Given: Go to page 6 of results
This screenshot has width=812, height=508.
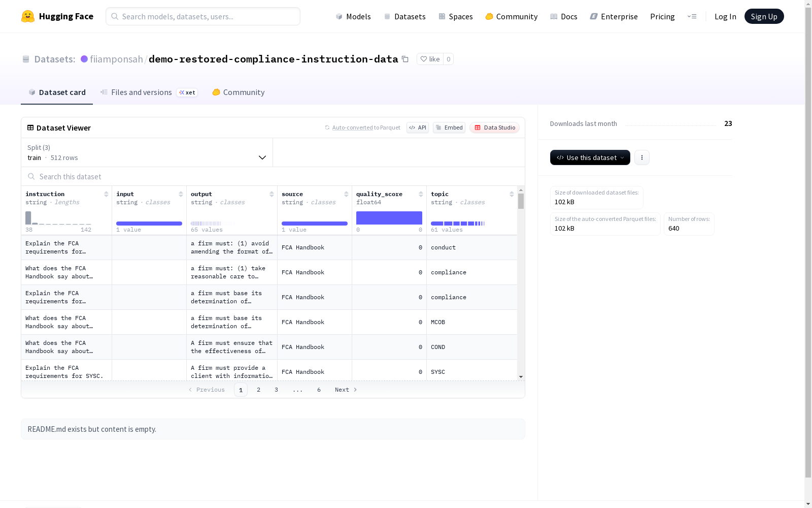Looking at the screenshot, I should pos(319,390).
